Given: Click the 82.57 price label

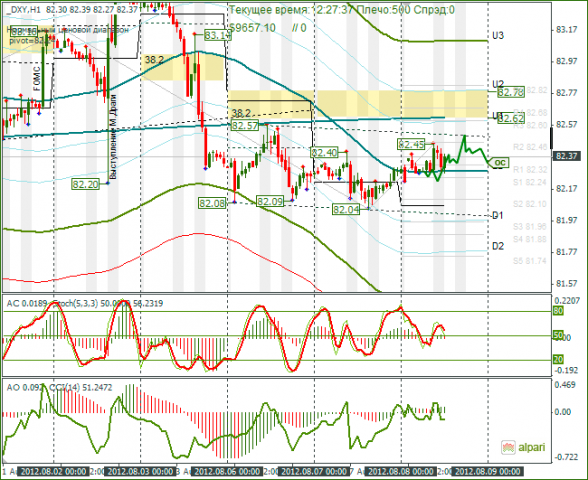Looking at the screenshot, I should coord(244,125).
